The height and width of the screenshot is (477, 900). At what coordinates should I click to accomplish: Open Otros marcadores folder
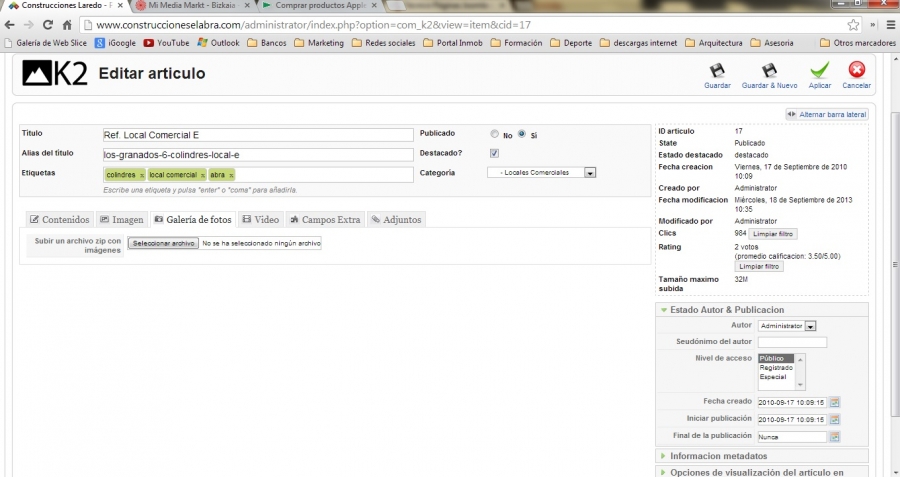click(x=858, y=43)
